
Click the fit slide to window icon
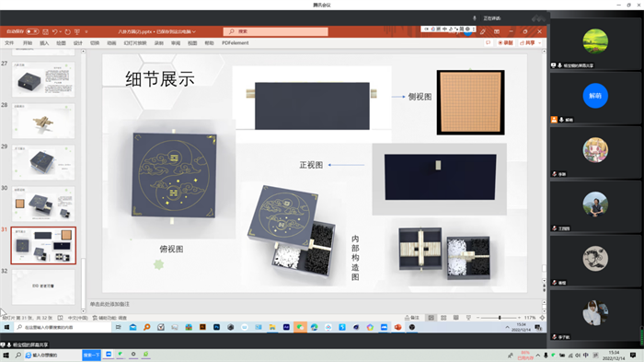pos(542,318)
